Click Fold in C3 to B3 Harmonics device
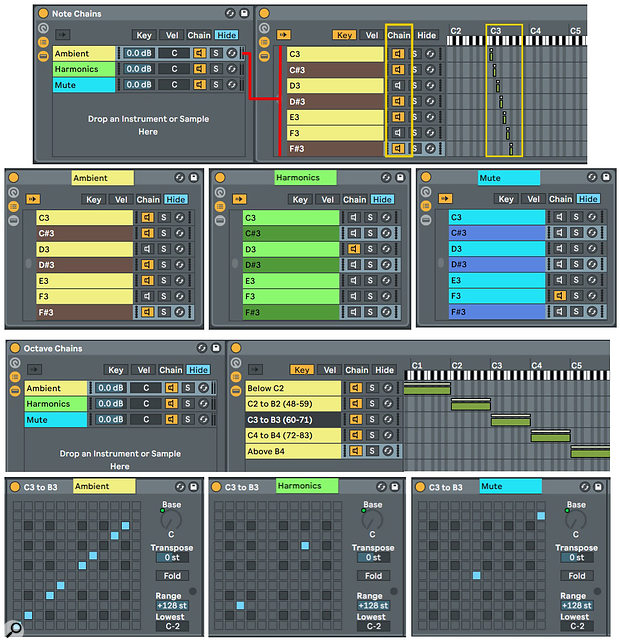 coord(373,576)
